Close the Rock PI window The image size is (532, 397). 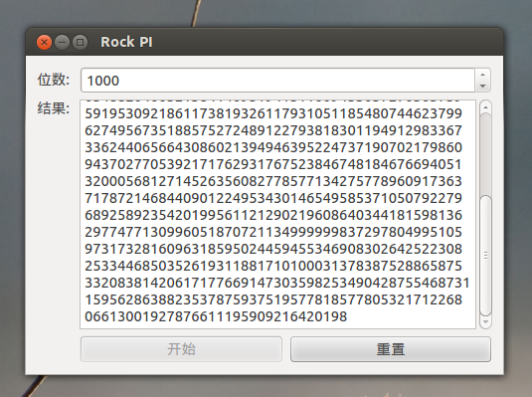(x=44, y=43)
